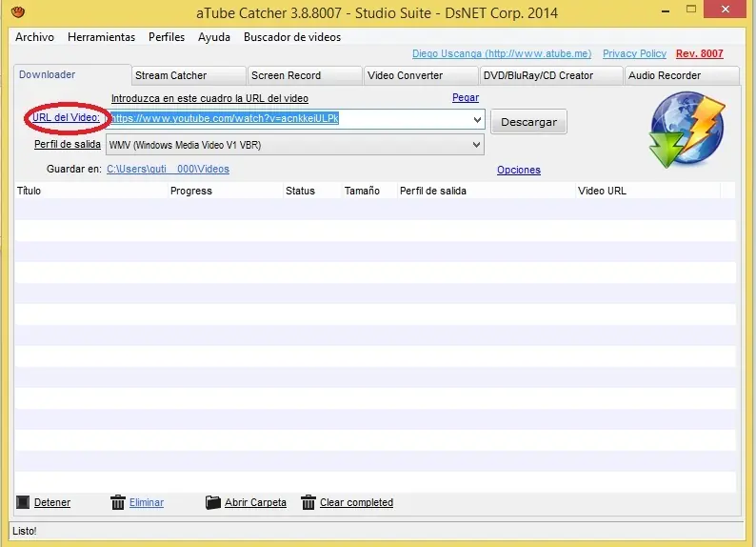Open the Perfiles menu
The width and height of the screenshot is (756, 547).
click(167, 37)
